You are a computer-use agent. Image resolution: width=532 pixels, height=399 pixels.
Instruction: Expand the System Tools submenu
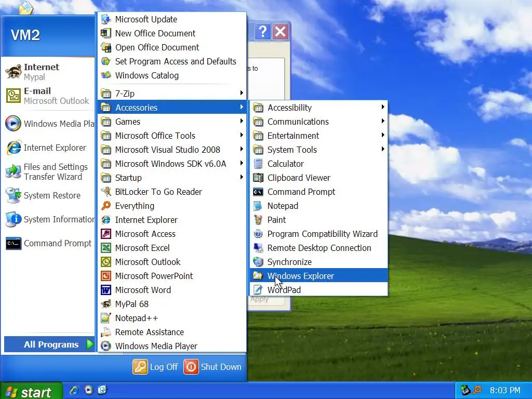[x=318, y=150]
